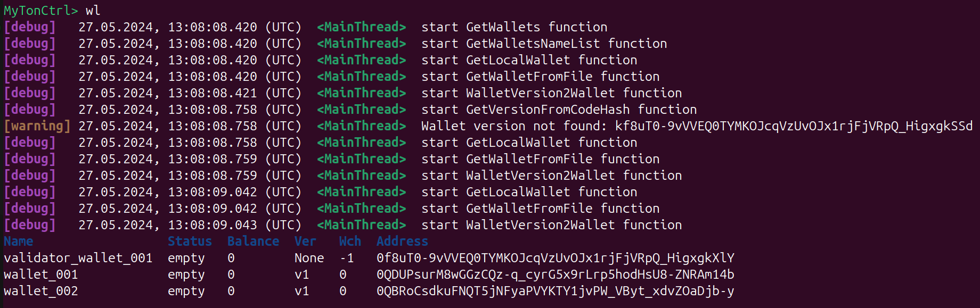The image size is (980, 308).
Task: Click the [warning] log level tag
Action: pos(37,126)
